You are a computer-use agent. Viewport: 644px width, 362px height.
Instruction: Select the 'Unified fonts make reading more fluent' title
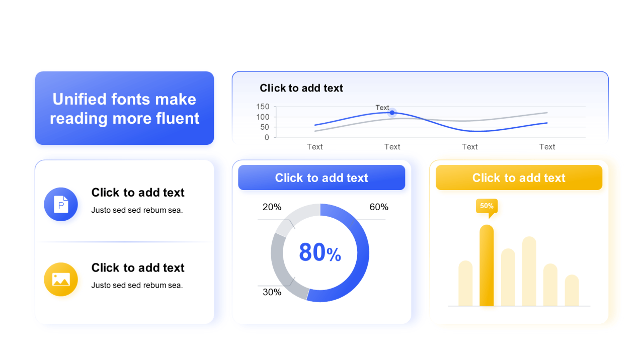pos(125,108)
